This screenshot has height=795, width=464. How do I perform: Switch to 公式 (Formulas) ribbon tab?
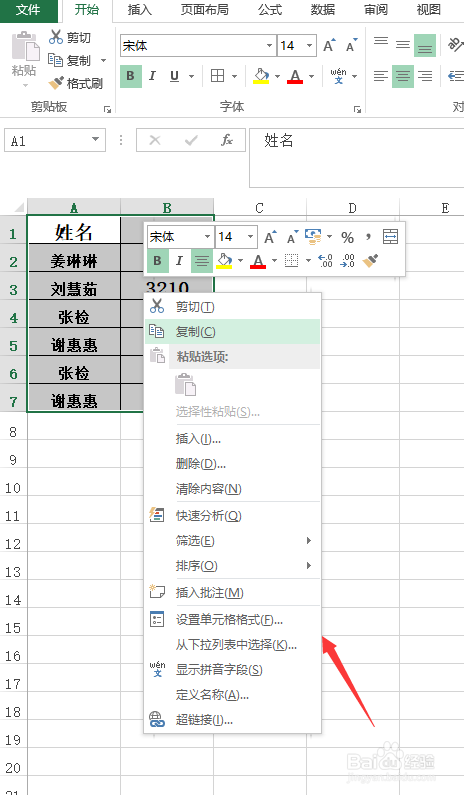tap(270, 10)
